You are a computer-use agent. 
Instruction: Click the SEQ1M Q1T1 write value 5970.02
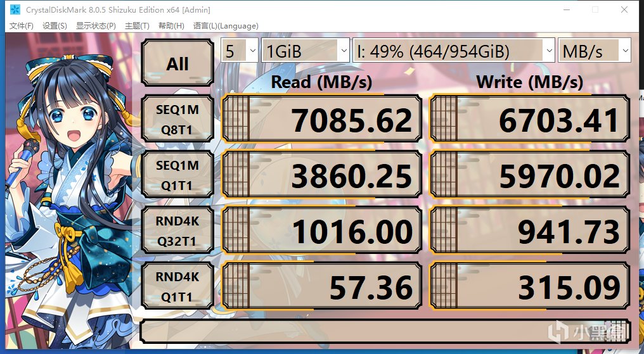(530, 174)
